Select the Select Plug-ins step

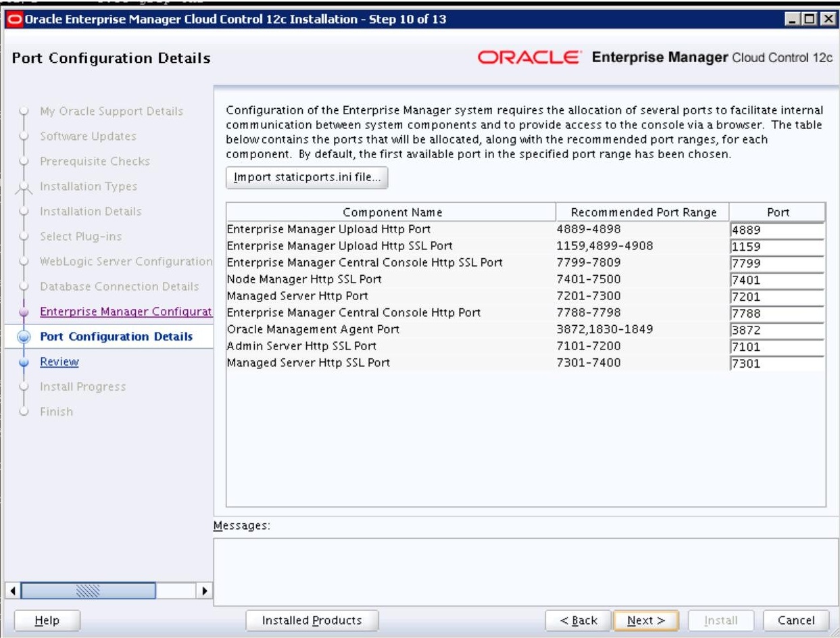pyautogui.click(x=81, y=236)
